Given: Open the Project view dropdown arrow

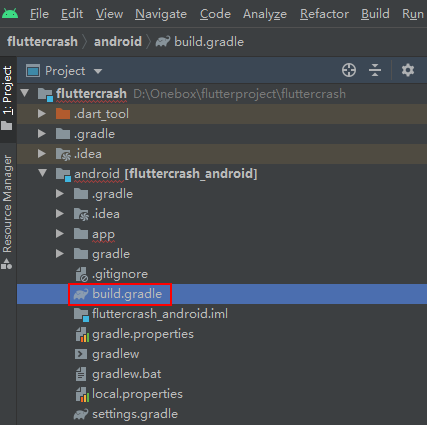Looking at the screenshot, I should (98, 71).
